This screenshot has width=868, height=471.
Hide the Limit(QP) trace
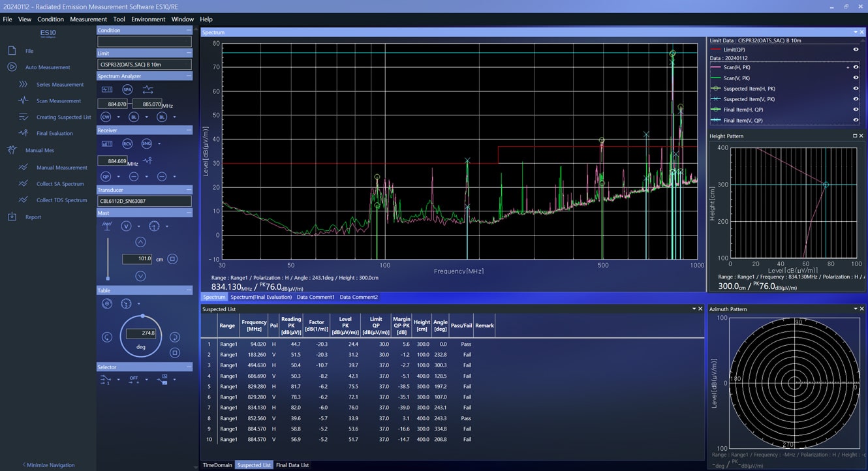click(856, 50)
